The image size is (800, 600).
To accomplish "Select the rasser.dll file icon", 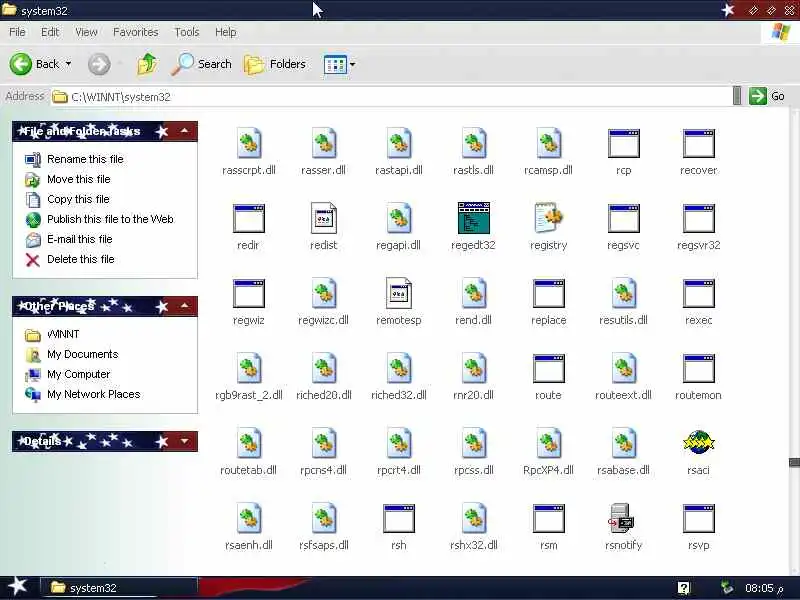I will [323, 143].
